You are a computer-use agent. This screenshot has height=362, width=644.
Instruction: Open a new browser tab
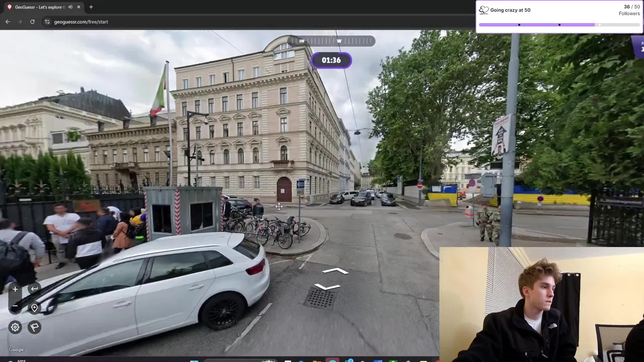pos(91,7)
